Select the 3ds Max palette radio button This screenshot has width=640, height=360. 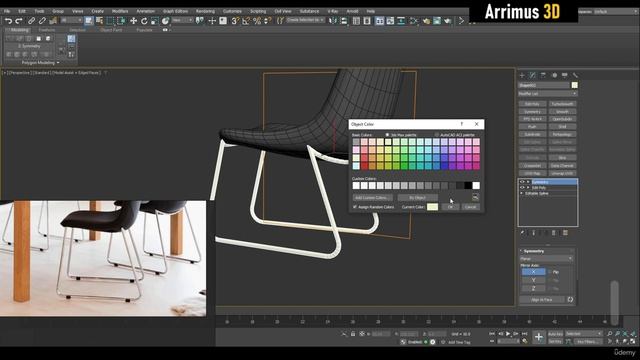coord(387,135)
